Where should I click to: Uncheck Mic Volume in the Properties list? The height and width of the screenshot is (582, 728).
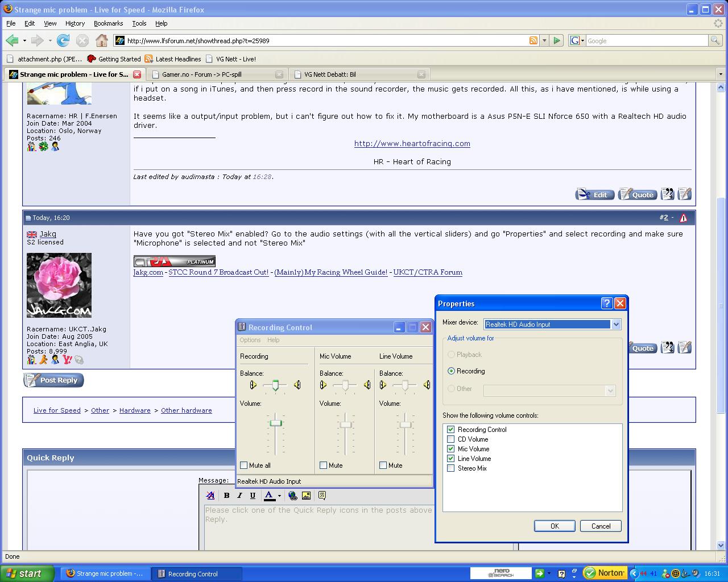[x=451, y=449]
